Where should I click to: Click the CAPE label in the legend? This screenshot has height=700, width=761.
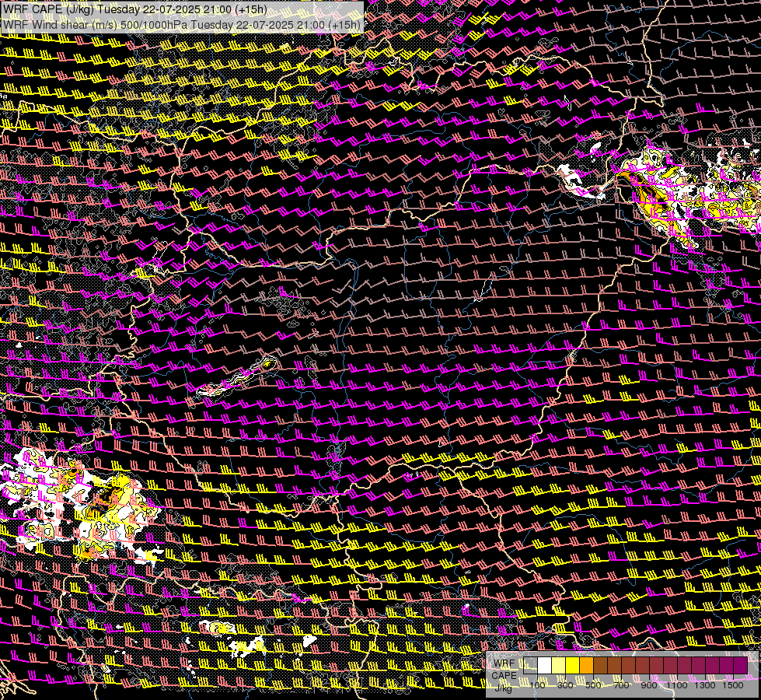click(x=504, y=676)
